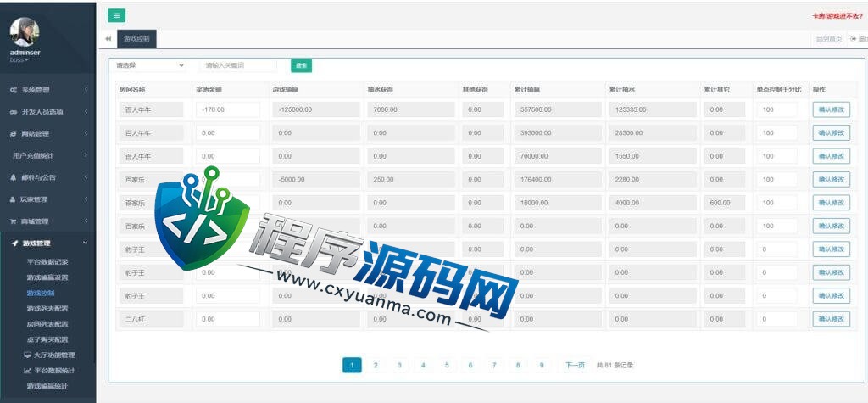The height and width of the screenshot is (403, 868).
Task: Focus the keyword search input field
Action: [238, 65]
